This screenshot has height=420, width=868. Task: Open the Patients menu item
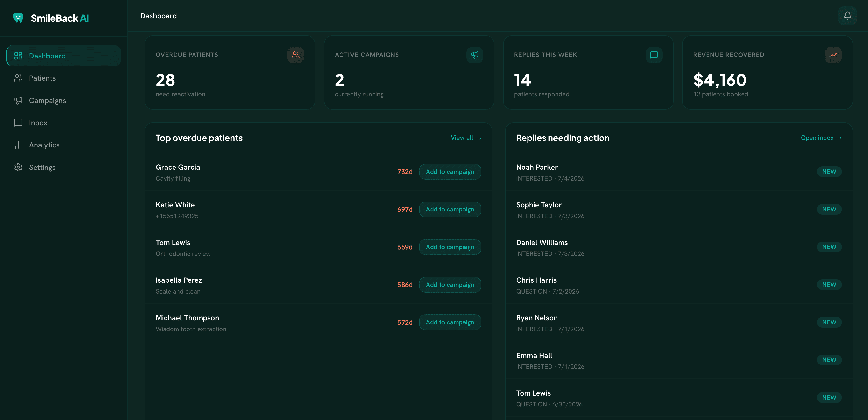[63, 78]
